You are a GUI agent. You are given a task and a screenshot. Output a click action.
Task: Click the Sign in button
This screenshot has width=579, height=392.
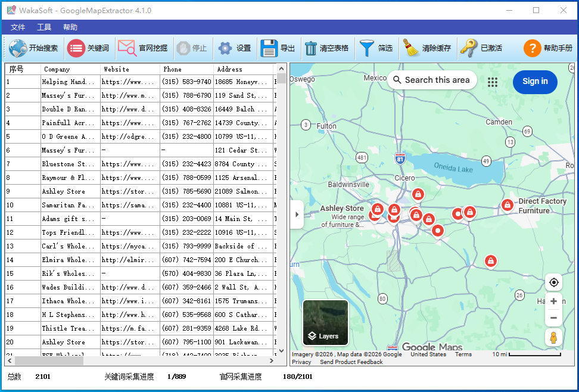534,82
